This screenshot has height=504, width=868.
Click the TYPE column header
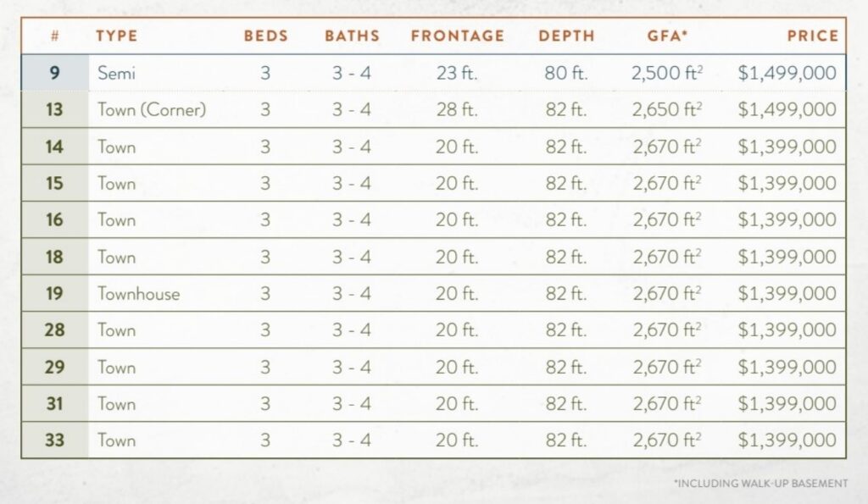pos(116,36)
